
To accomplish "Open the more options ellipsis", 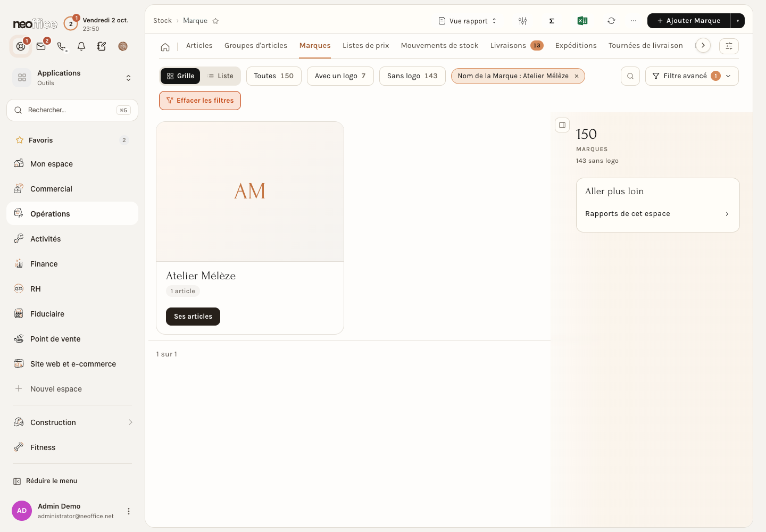I will (x=634, y=21).
